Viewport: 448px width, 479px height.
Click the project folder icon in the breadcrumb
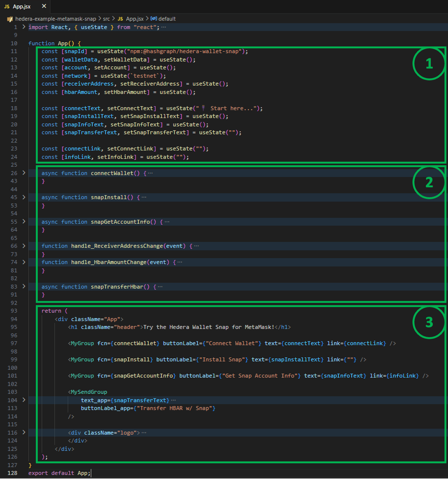10,19
